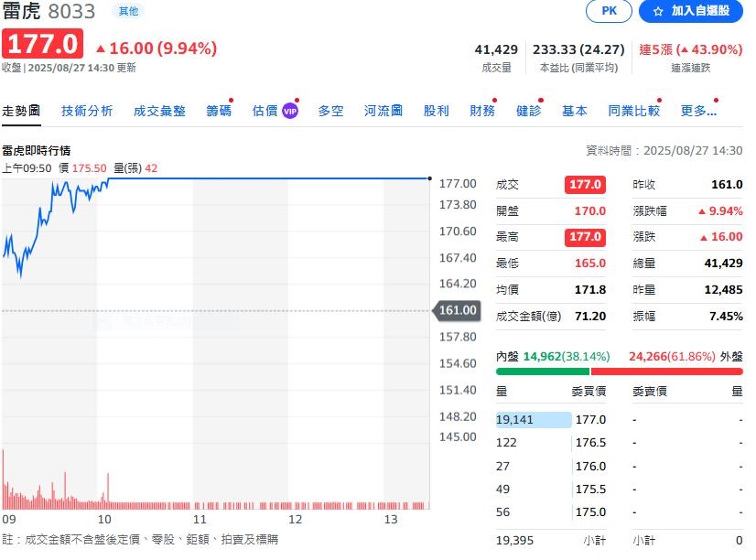
Task: View the 股利 dividend tab
Action: [437, 110]
